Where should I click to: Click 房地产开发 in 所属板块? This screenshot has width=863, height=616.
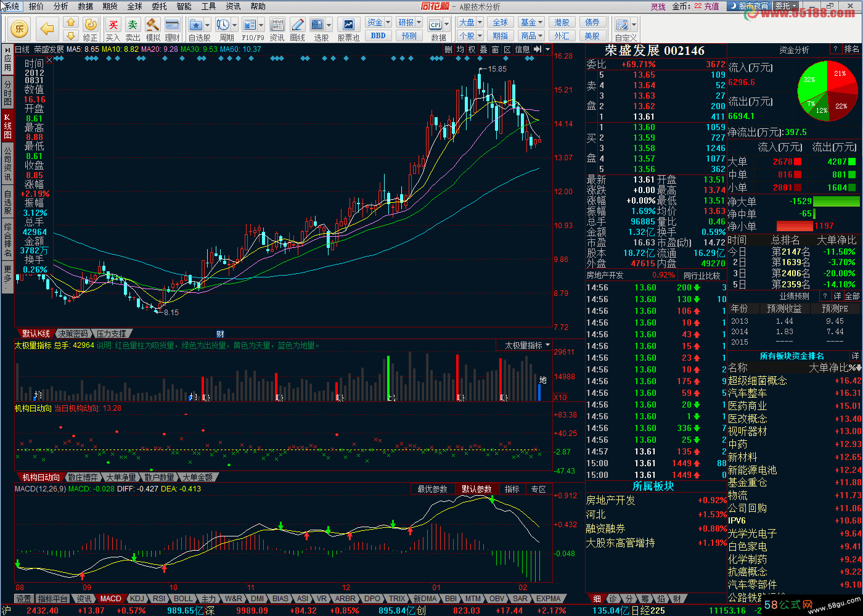click(610, 501)
